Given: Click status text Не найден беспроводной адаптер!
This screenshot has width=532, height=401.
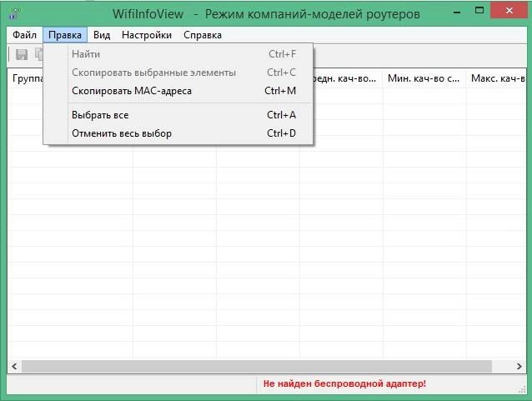Looking at the screenshot, I should click(344, 383).
